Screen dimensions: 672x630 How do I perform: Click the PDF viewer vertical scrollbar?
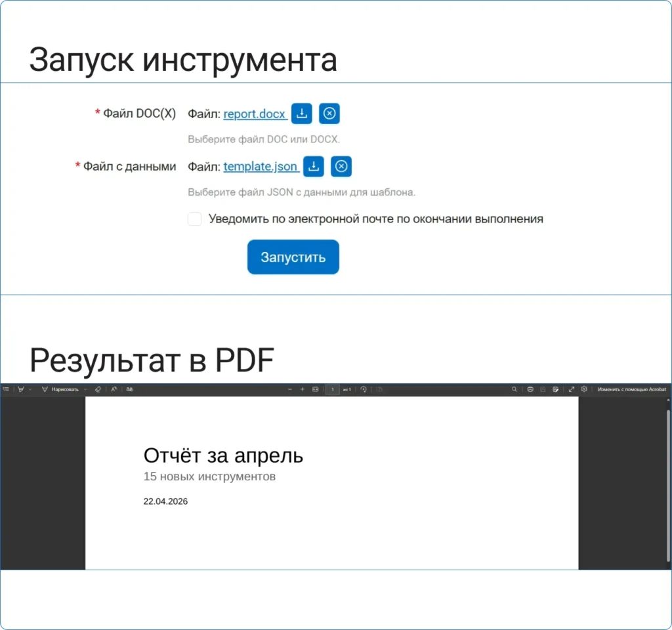tap(667, 484)
